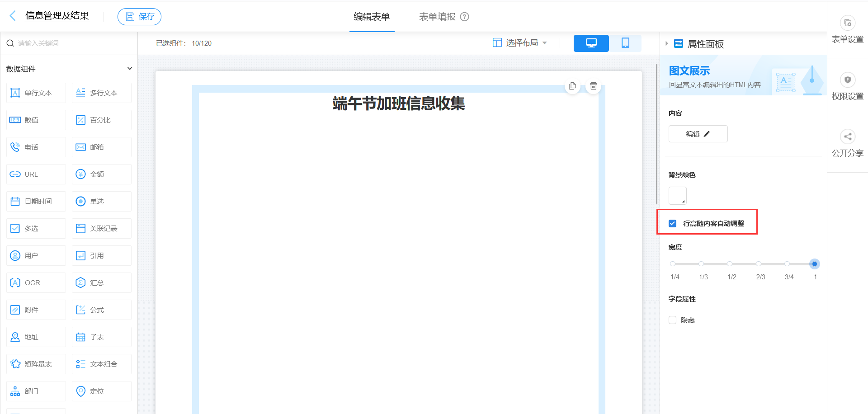Collapse the 属性面板 panel
The image size is (868, 414).
click(x=666, y=43)
